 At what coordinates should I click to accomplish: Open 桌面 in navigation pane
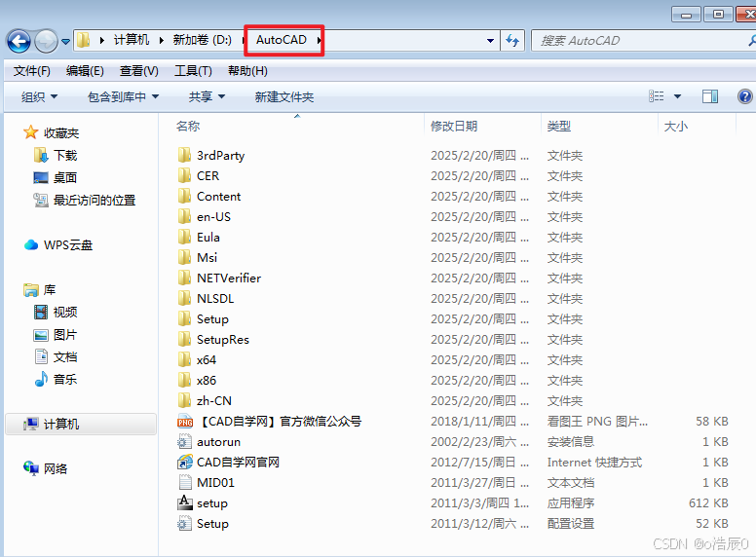point(65,178)
